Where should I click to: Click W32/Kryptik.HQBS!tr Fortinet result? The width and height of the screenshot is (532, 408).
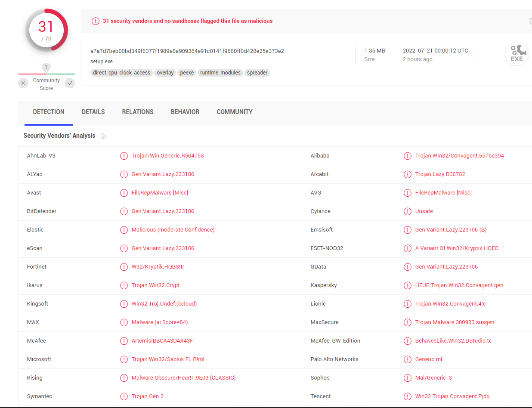[158, 267]
